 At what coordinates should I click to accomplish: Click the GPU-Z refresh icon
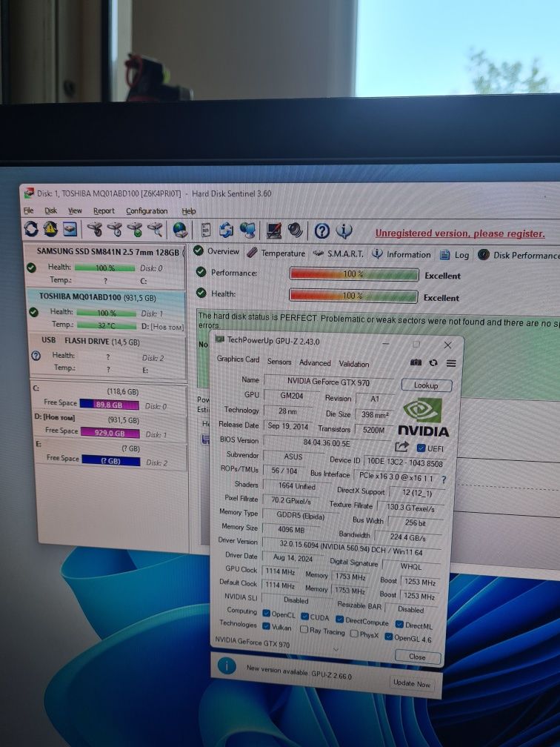pyautogui.click(x=433, y=363)
